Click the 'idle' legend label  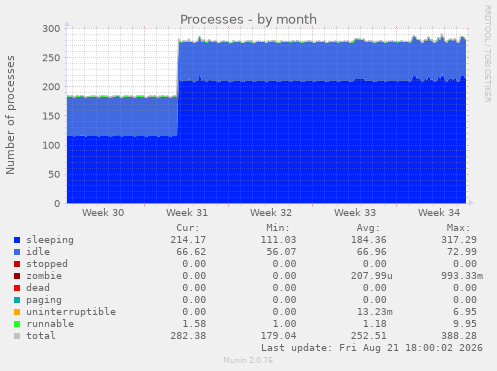[x=38, y=252]
